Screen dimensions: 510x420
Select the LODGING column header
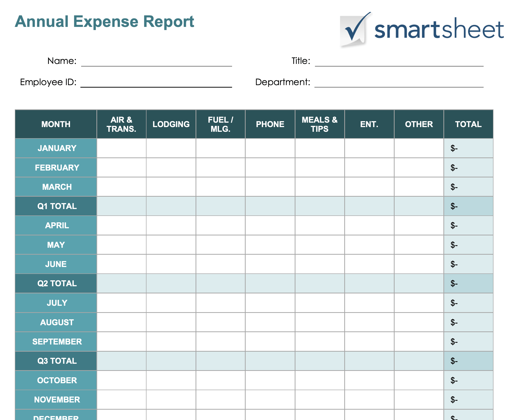tap(171, 124)
